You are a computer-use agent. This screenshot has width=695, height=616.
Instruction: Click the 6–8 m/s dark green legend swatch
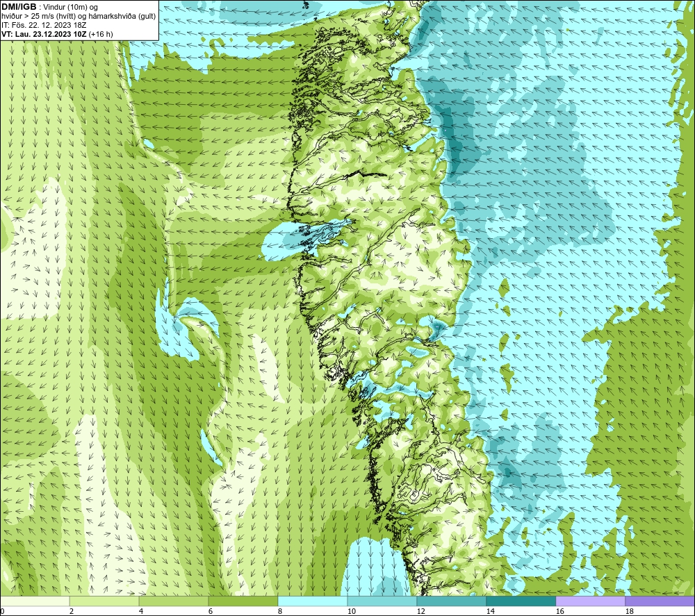click(243, 601)
